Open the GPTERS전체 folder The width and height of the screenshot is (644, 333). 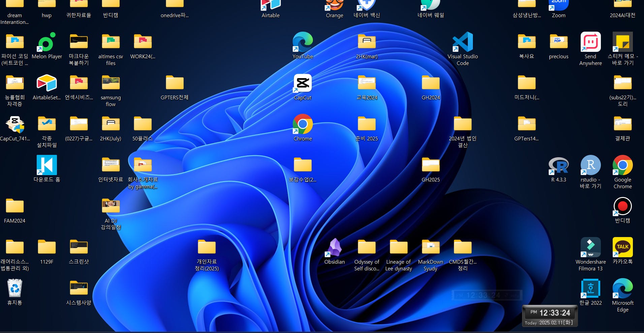coord(174,83)
